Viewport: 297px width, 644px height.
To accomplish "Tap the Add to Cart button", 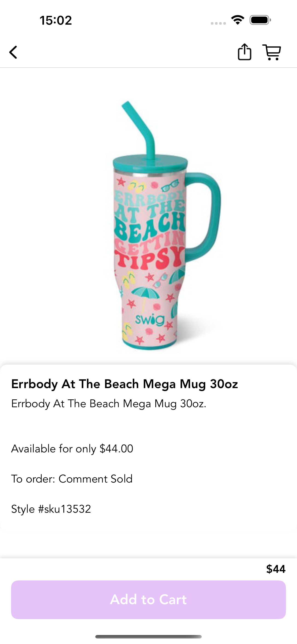I will 148,600.
